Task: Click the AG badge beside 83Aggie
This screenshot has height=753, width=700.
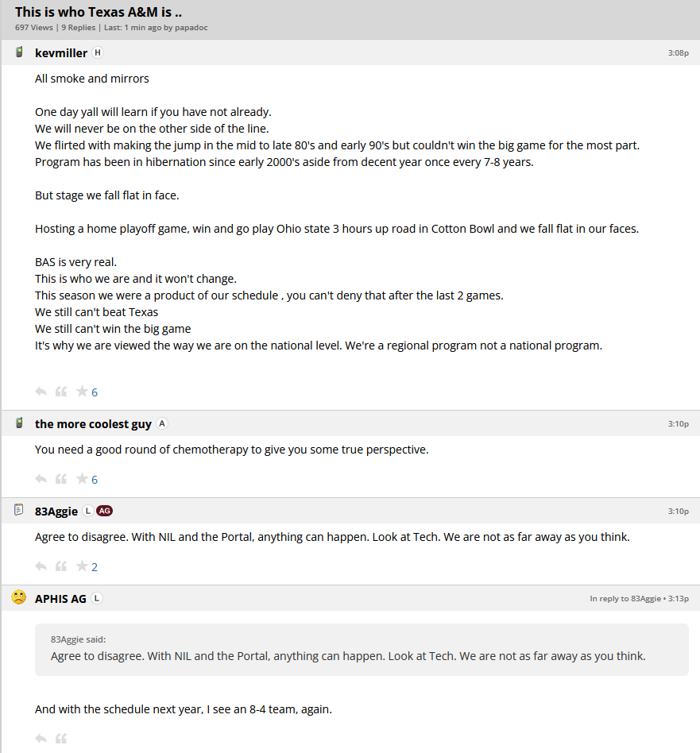Action: pos(104,512)
